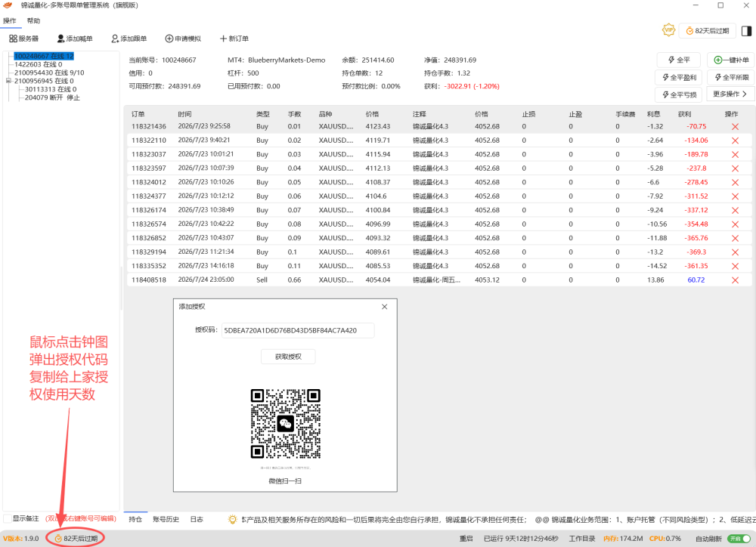Close order 118329194 with red X

(735, 252)
